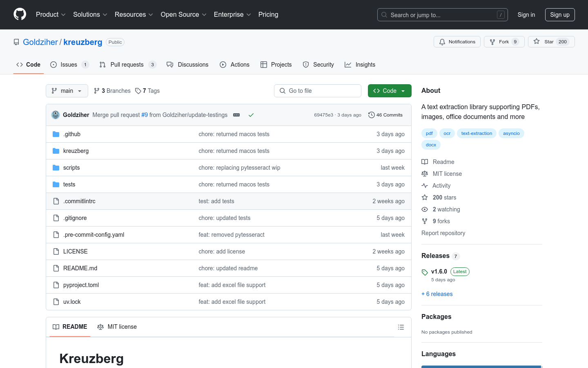Image resolution: width=588 pixels, height=368 pixels.
Task: Expand the Resources menu
Action: [134, 15]
